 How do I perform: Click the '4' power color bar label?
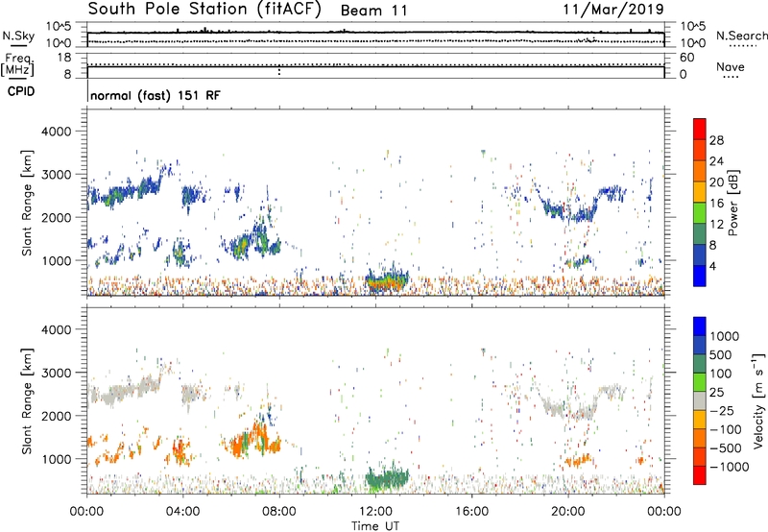(x=712, y=267)
